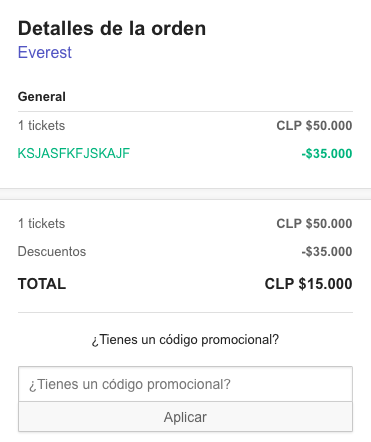Click the General ticket section label
The image size is (371, 442).
pos(42,97)
